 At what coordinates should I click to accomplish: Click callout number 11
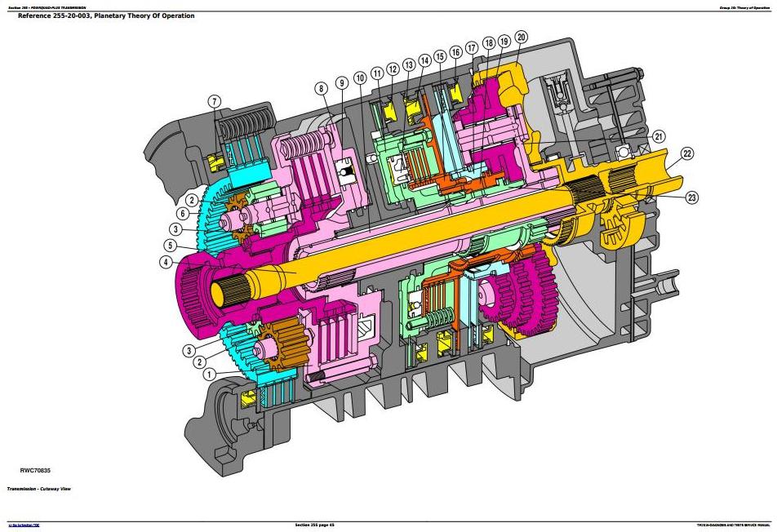tap(378, 73)
